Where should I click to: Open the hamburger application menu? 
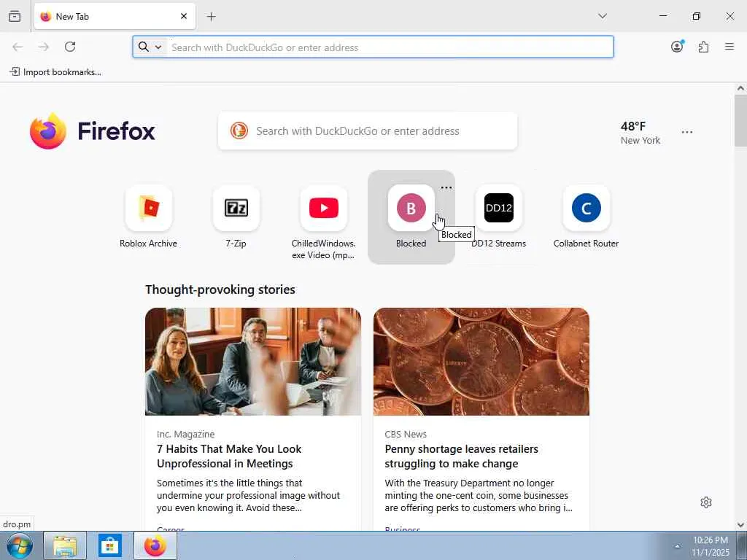click(729, 47)
